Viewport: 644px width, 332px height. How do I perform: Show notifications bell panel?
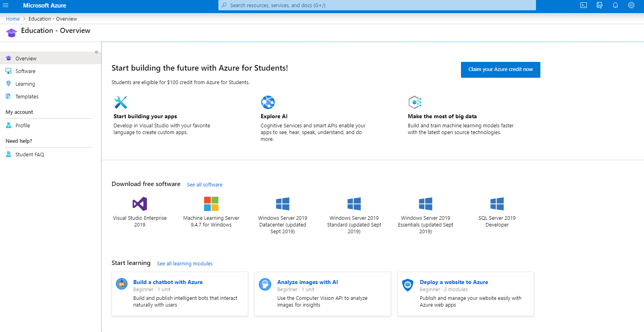pos(615,6)
